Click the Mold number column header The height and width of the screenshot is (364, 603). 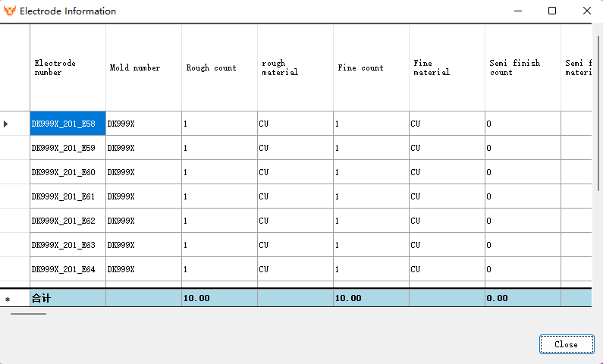pos(143,67)
